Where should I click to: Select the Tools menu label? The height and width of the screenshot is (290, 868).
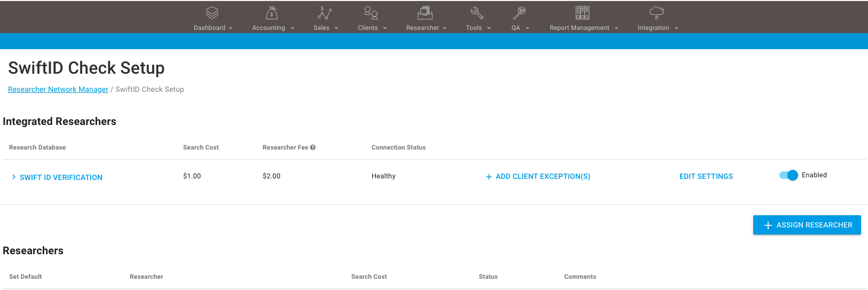(x=474, y=28)
